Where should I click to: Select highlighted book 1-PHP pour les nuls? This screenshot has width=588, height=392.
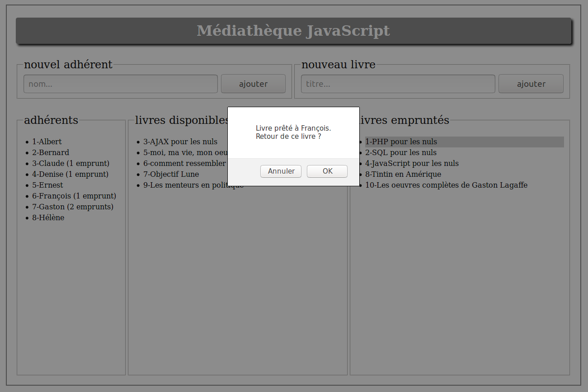point(401,142)
